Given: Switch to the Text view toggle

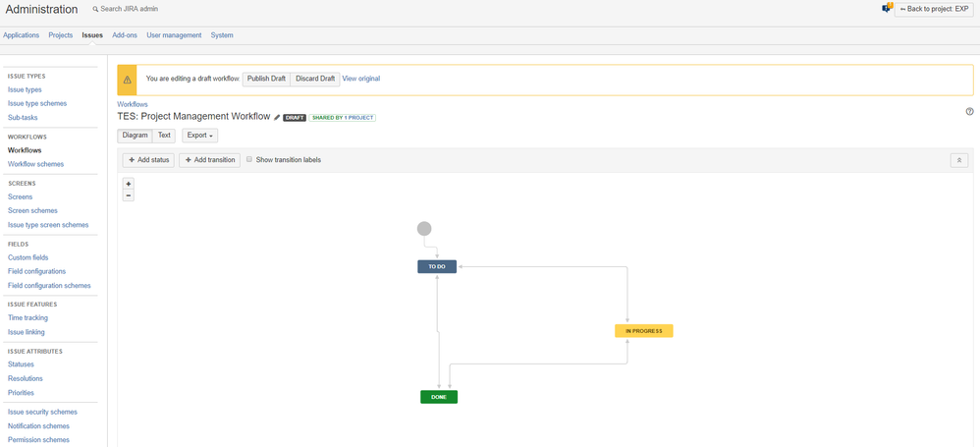Looking at the screenshot, I should coord(164,135).
